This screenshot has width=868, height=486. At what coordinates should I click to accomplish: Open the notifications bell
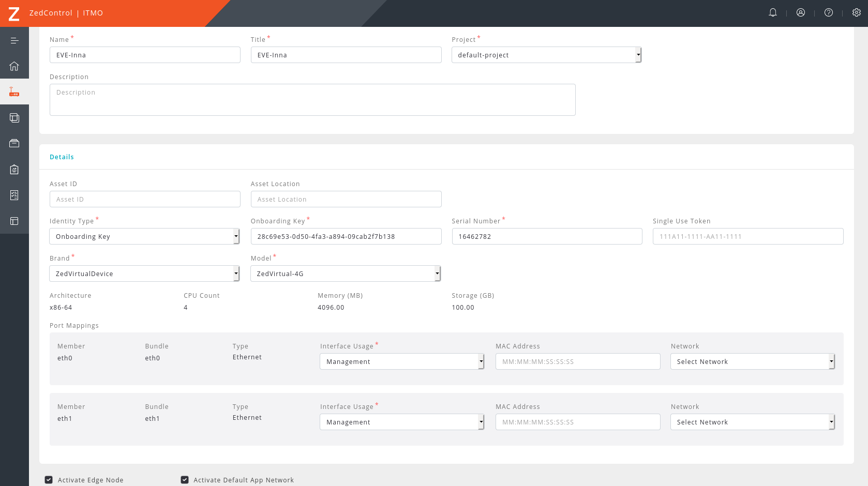(x=773, y=13)
